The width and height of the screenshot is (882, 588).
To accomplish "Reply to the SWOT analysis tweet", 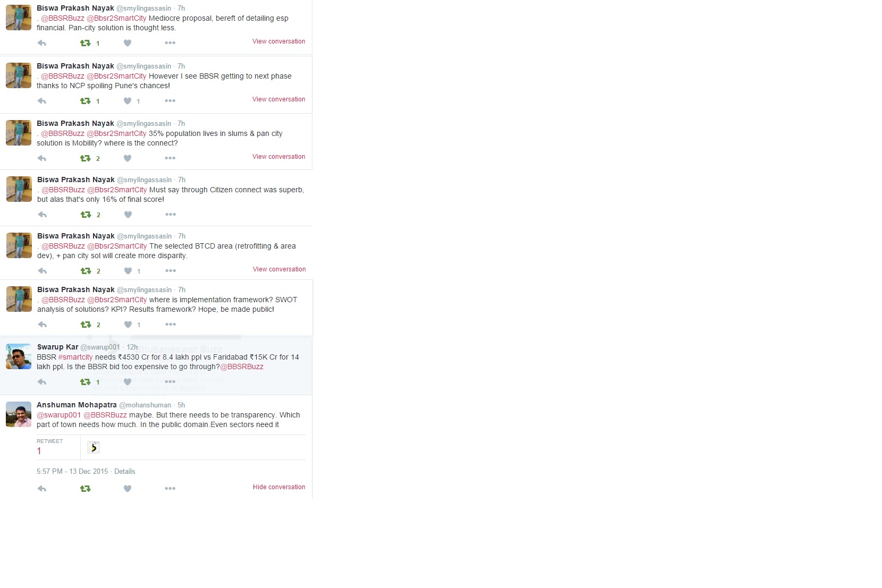I will coord(43,325).
